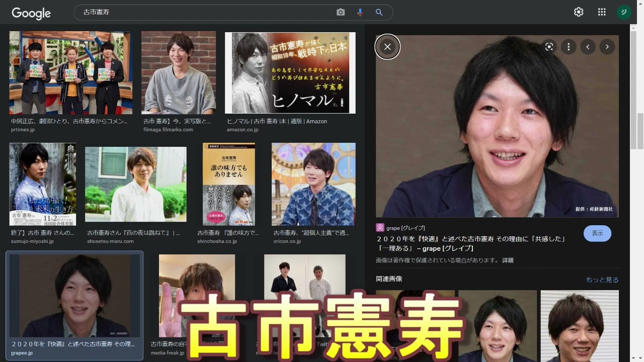Start voice search with microphone icon
Viewport: 644px width, 362px height.
(x=360, y=13)
